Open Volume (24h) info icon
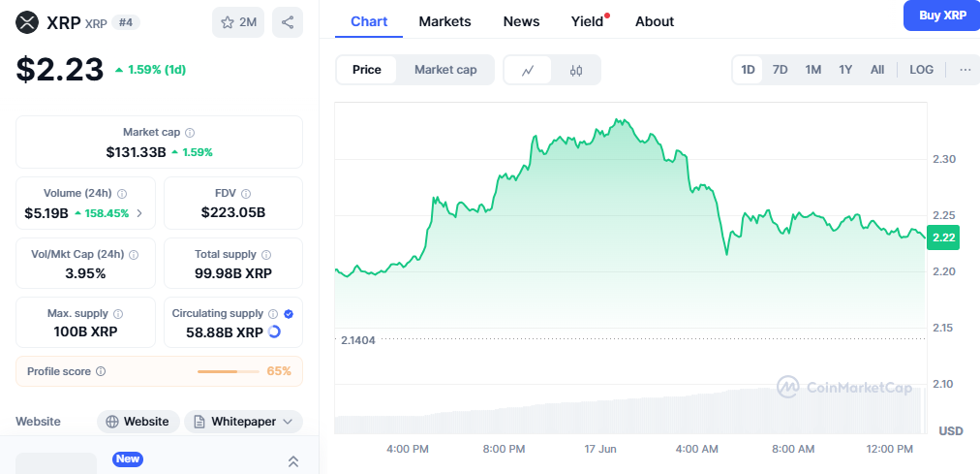 tap(122, 193)
